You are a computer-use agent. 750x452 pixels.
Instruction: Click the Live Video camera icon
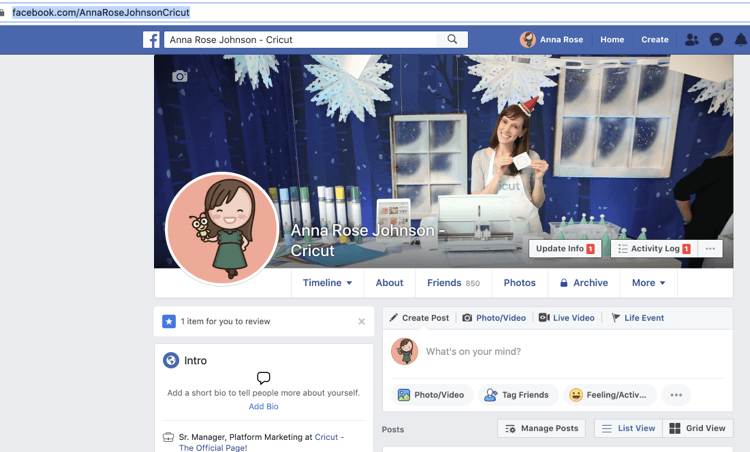tap(544, 318)
